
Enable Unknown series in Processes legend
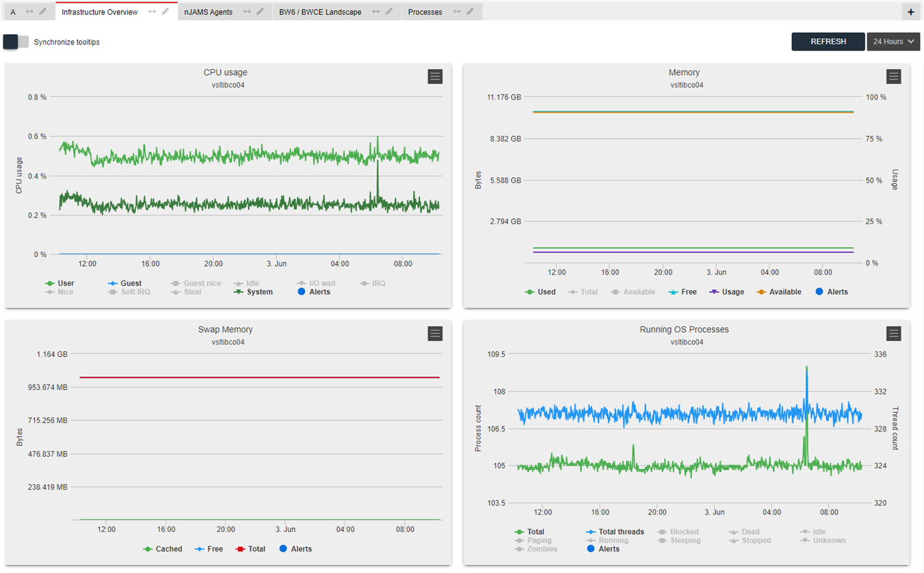pyautogui.click(x=823, y=541)
